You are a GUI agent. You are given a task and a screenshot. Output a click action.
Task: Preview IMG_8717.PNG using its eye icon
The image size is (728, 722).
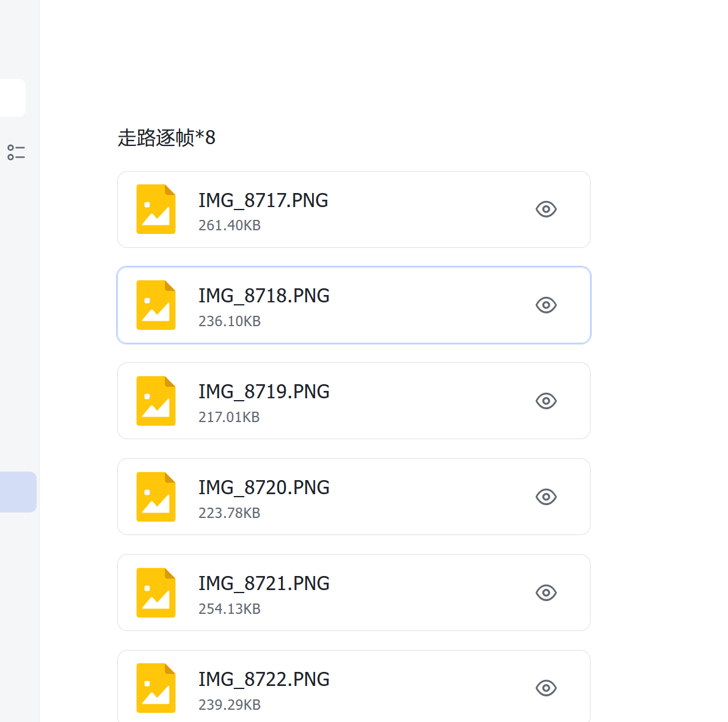point(546,210)
